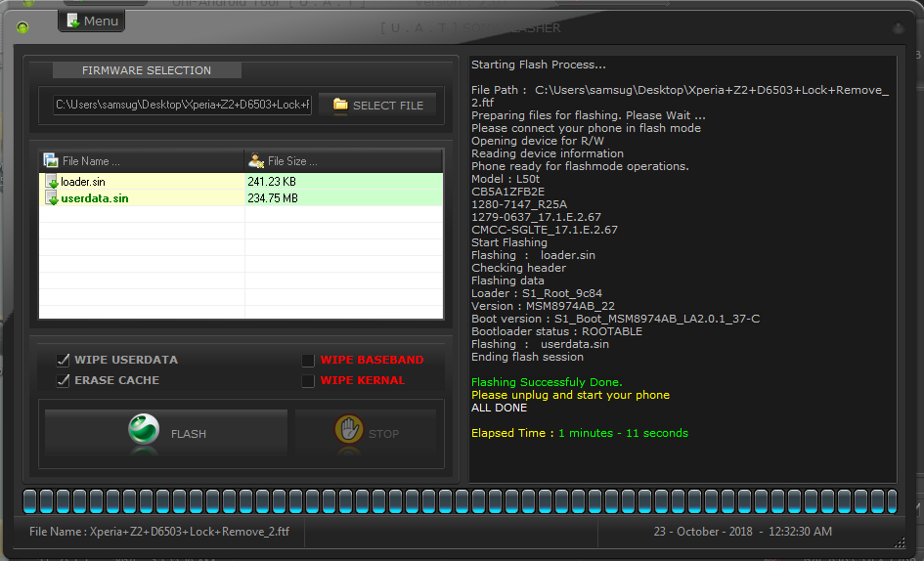Click the File Size column header icon
The width and height of the screenshot is (924, 561).
(x=256, y=160)
